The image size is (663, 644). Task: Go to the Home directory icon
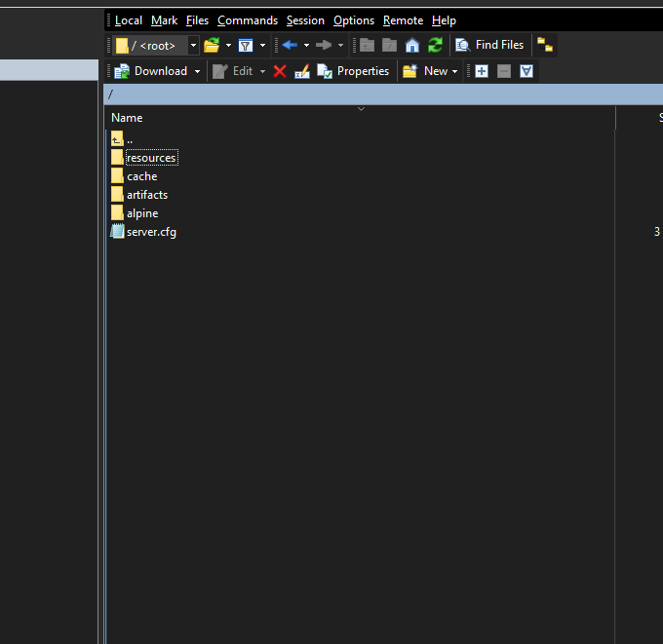pos(412,45)
